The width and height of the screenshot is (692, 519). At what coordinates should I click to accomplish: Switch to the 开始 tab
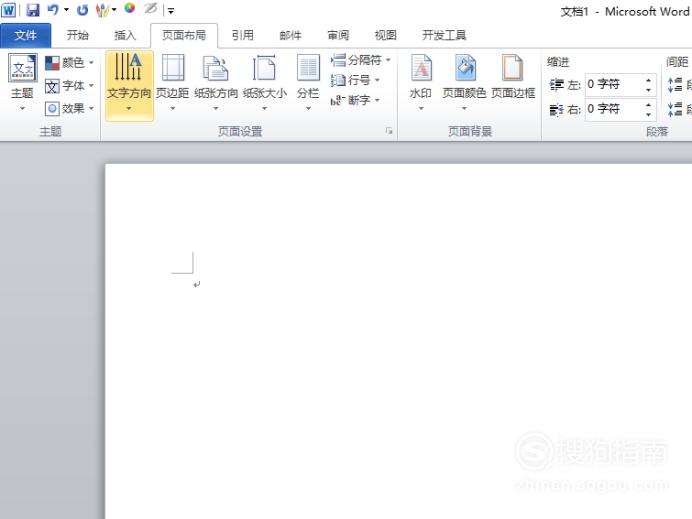tap(77, 35)
